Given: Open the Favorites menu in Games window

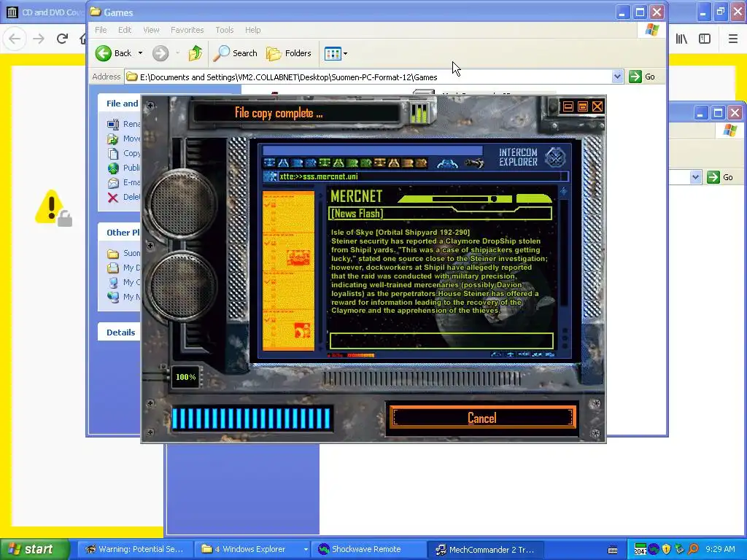Looking at the screenshot, I should point(187,30).
